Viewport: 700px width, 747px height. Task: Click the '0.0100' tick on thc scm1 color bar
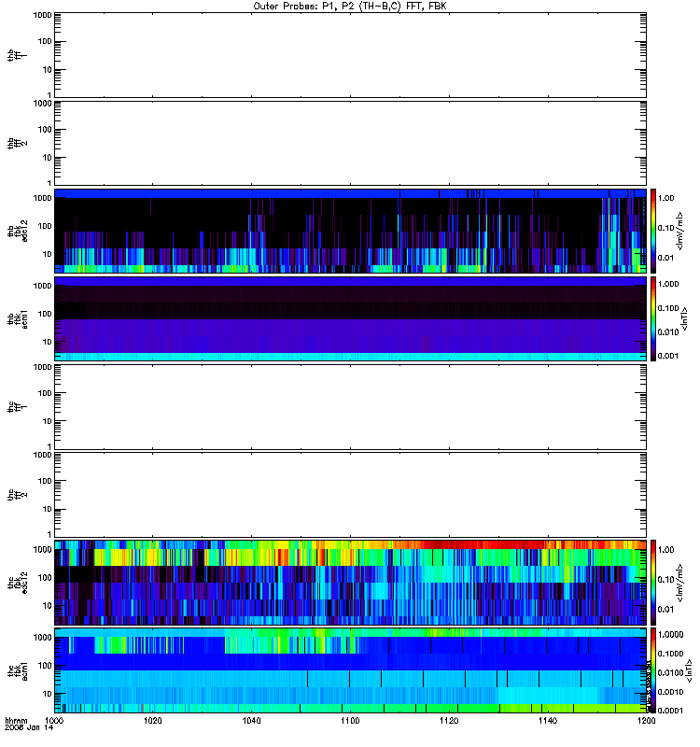click(670, 672)
